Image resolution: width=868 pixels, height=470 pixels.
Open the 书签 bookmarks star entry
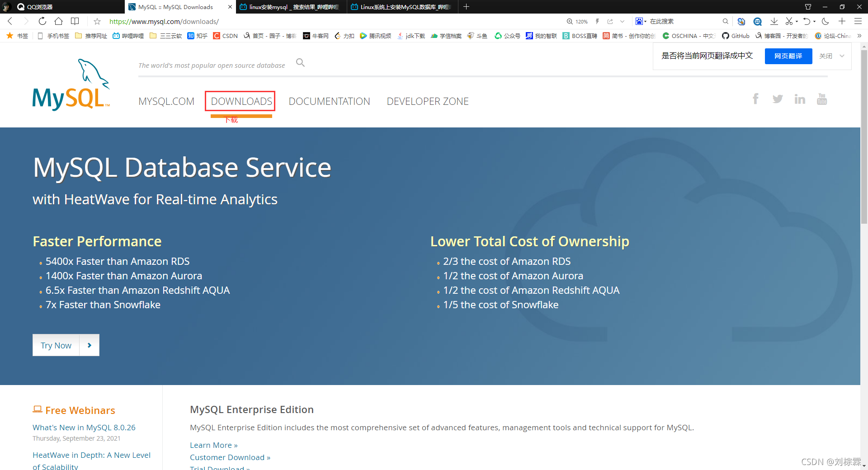(x=17, y=36)
